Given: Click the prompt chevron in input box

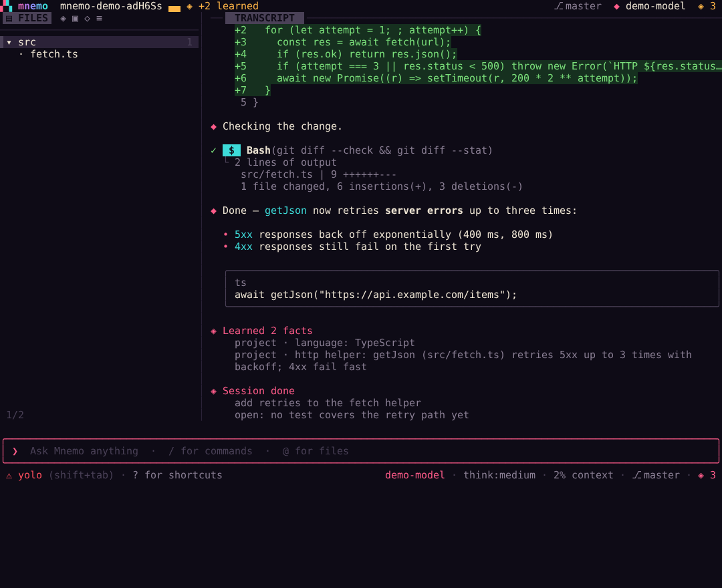Looking at the screenshot, I should (x=15, y=451).
